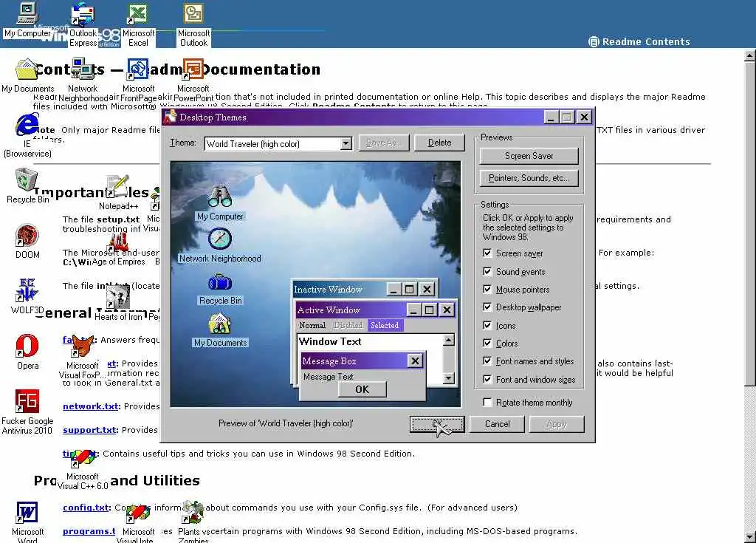Open support.txt link in Readme
Image resolution: width=756 pixels, height=543 pixels.
tap(89, 430)
